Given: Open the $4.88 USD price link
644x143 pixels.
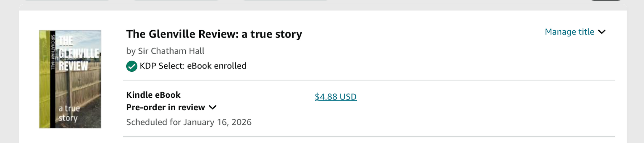Looking at the screenshot, I should (x=336, y=97).
